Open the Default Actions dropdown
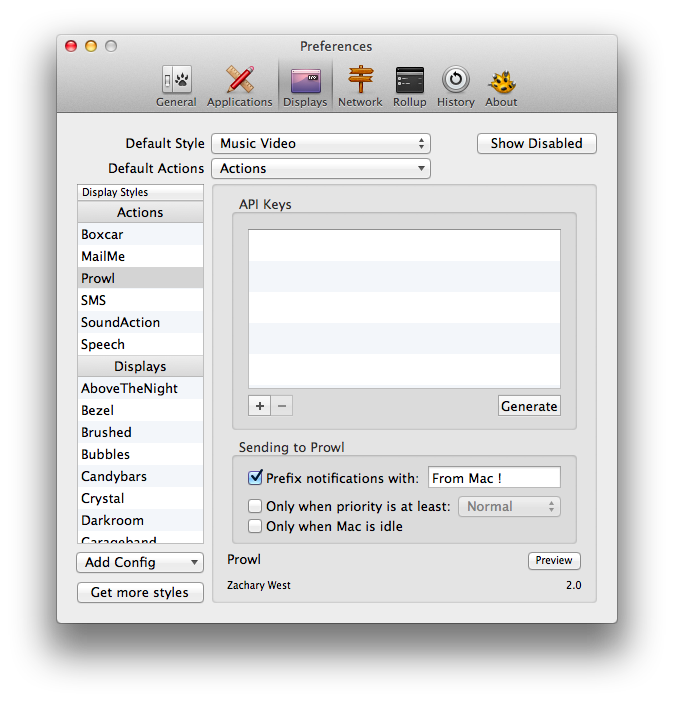 (x=321, y=168)
